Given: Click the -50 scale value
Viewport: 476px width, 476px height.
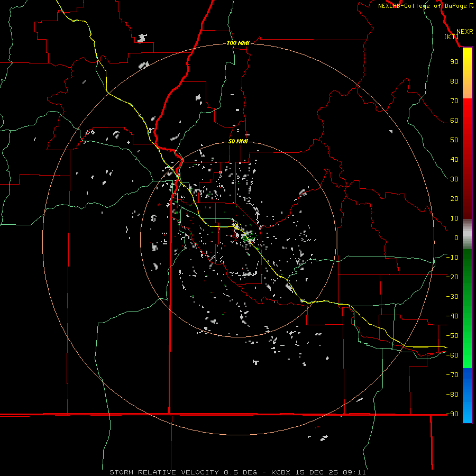Looking at the screenshot, I should coord(452,336).
